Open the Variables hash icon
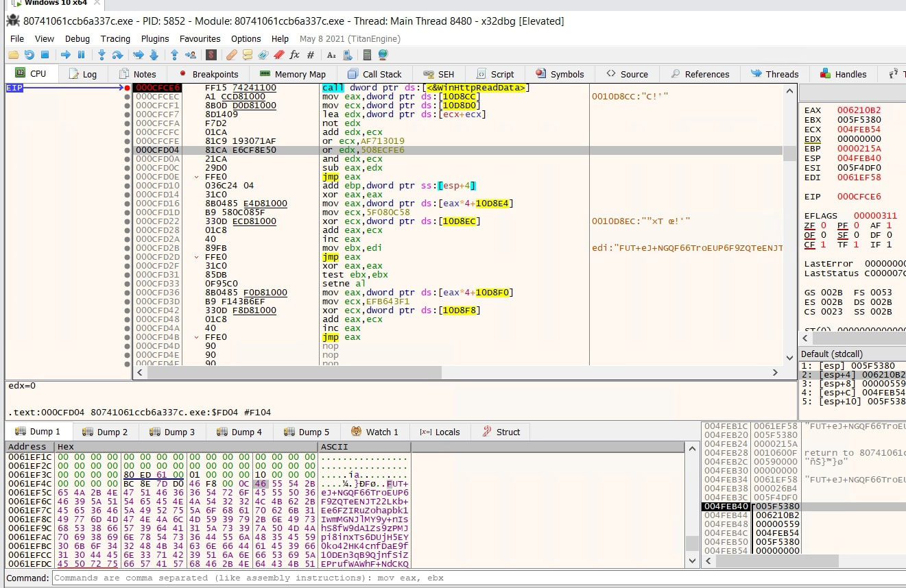The height and width of the screenshot is (588, 906). [311, 55]
